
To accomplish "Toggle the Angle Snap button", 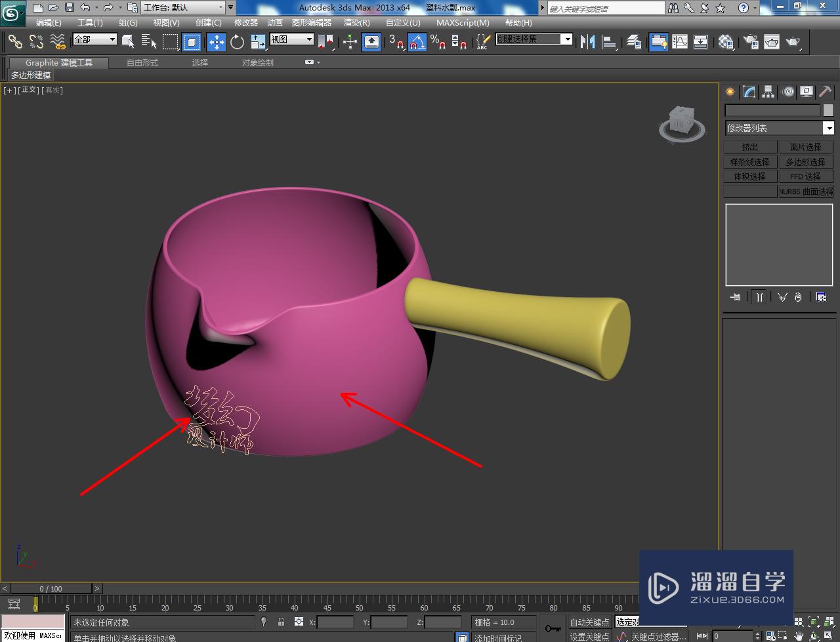I will point(417,42).
